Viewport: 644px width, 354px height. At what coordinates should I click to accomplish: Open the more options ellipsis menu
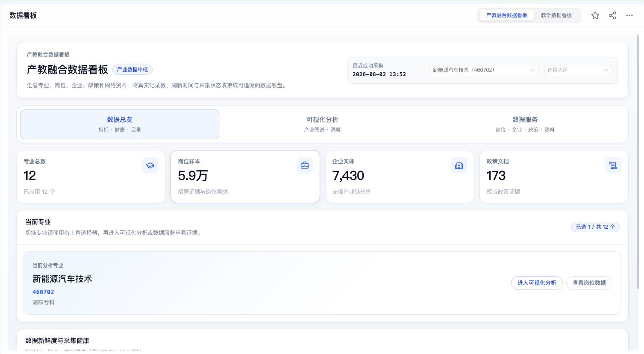coord(629,15)
